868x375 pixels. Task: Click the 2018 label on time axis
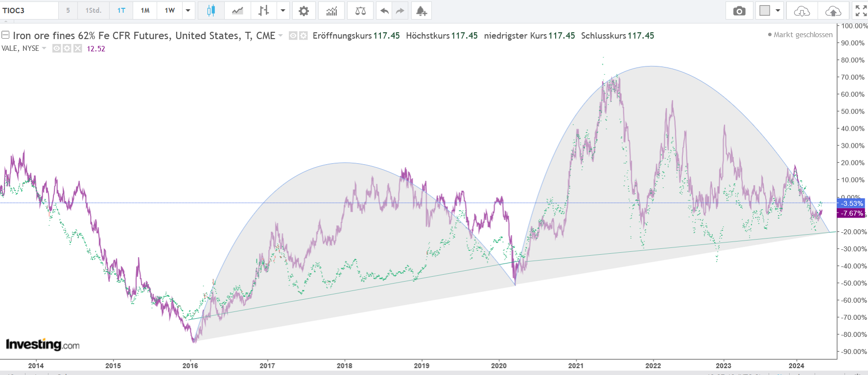coord(345,366)
